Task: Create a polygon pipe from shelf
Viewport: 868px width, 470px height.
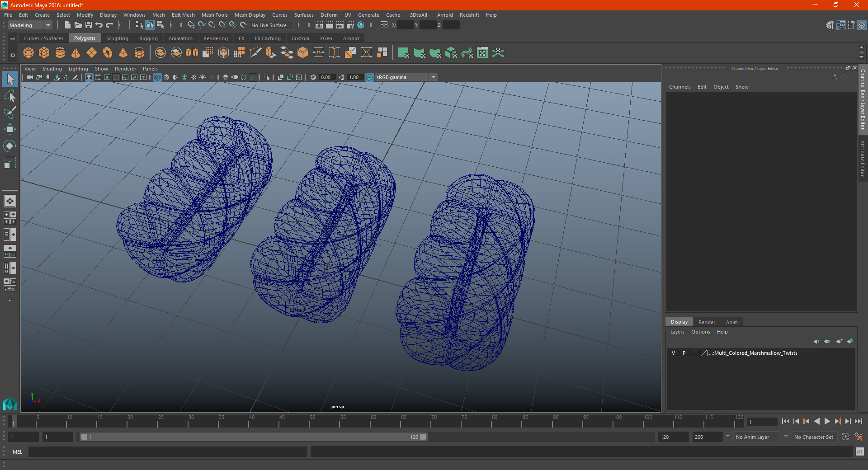Action: 139,53
